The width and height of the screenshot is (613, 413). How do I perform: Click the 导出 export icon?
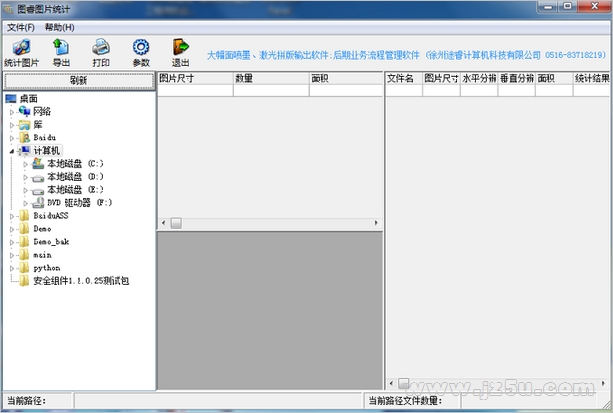tap(61, 47)
